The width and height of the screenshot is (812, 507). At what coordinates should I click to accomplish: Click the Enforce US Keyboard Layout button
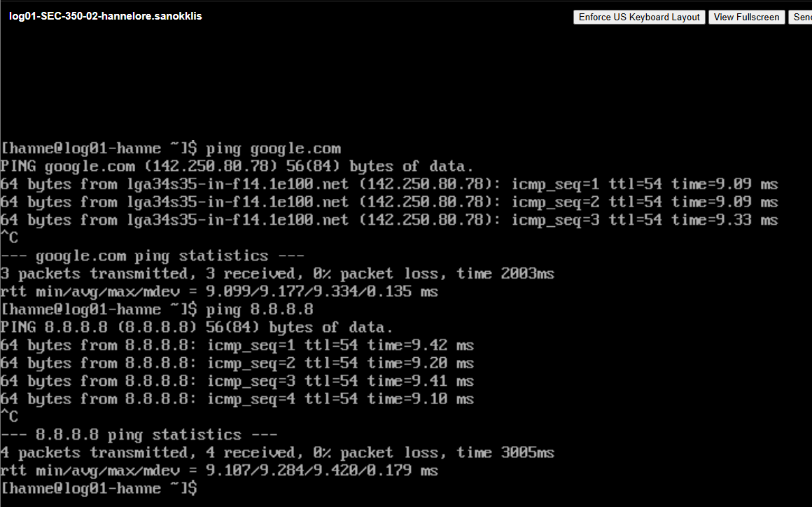639,18
